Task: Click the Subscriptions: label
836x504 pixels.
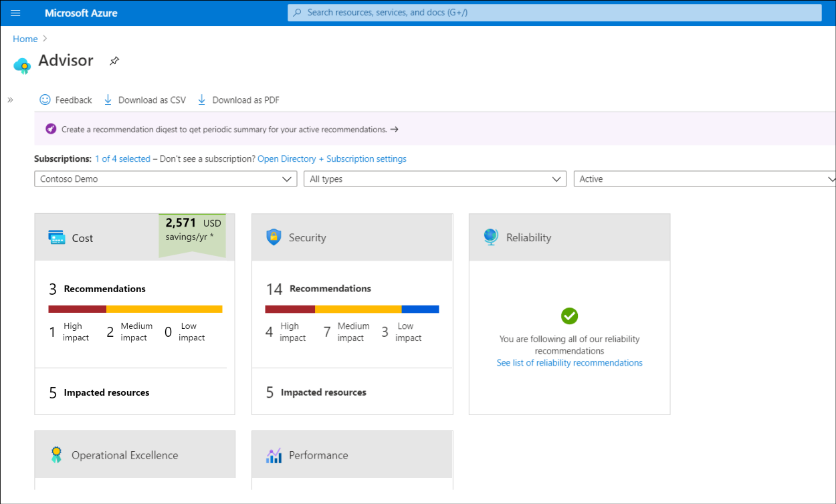Action: click(x=63, y=159)
